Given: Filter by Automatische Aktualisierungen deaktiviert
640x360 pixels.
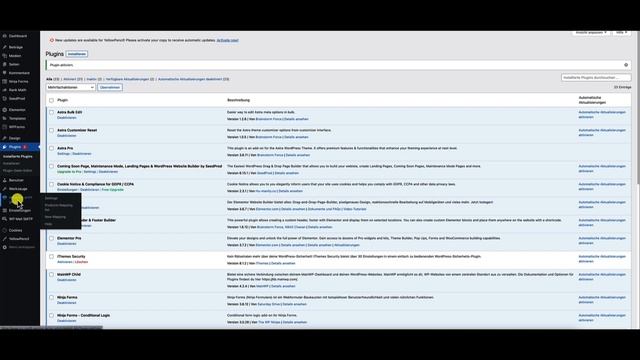Looking at the screenshot, I should click(193, 79).
